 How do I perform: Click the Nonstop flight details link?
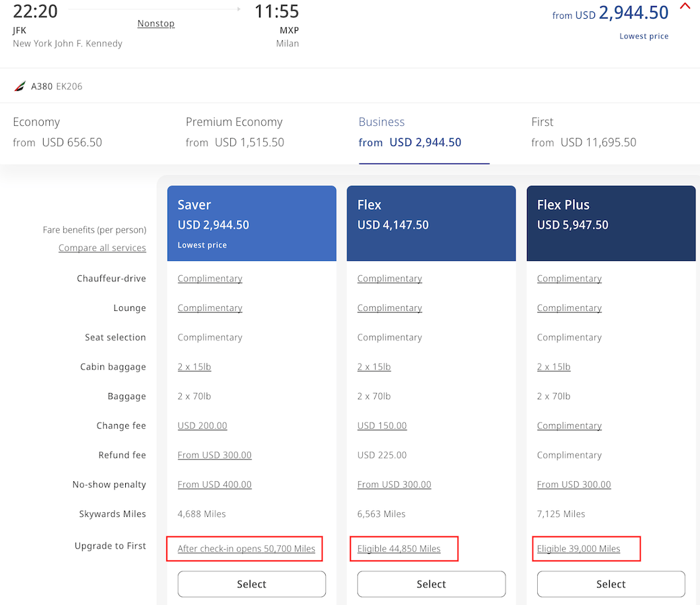pos(155,24)
